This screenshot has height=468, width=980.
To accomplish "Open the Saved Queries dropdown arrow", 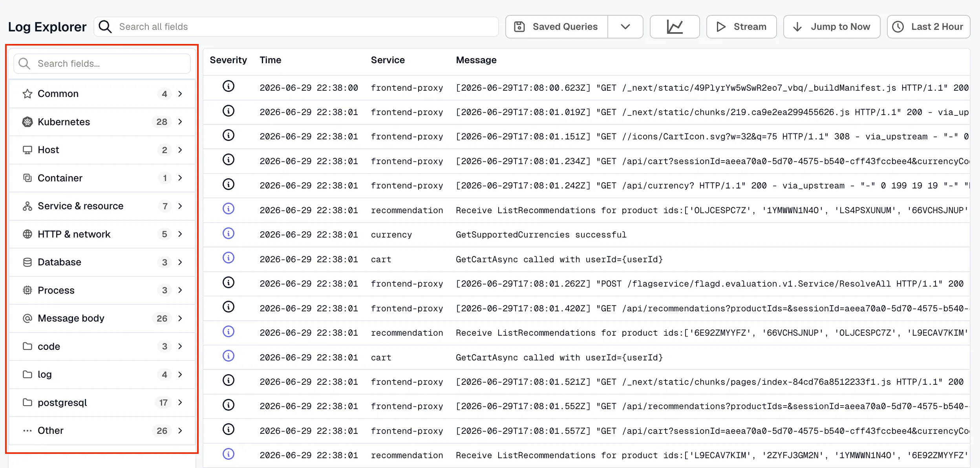I will point(625,27).
